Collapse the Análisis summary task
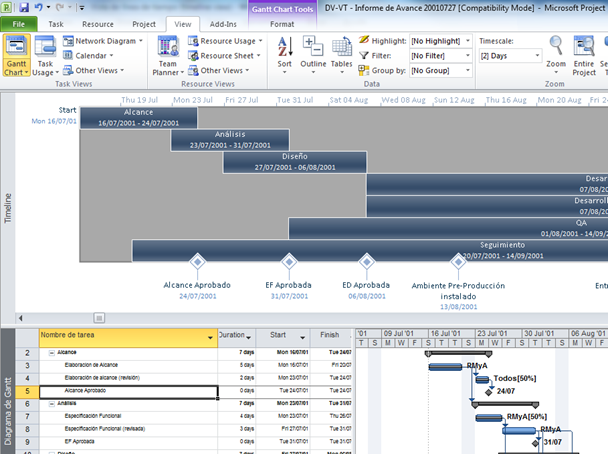Viewport: 608px width, 454px height. click(52, 404)
